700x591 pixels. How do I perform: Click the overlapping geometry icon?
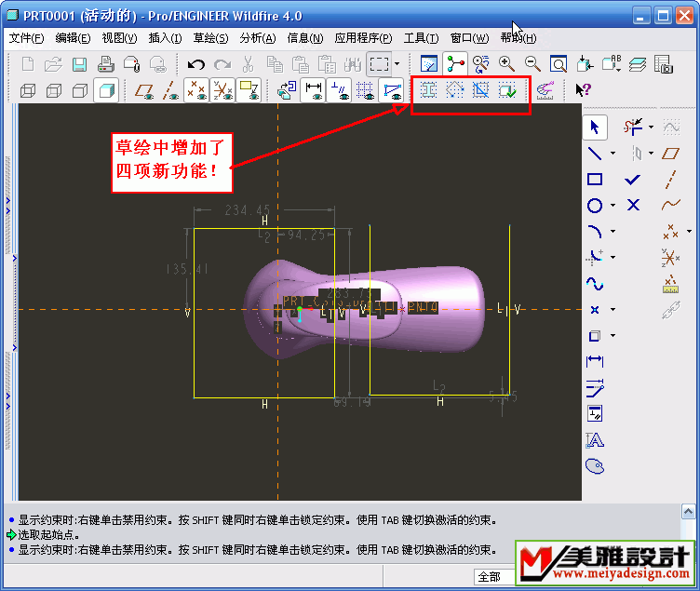click(x=481, y=90)
